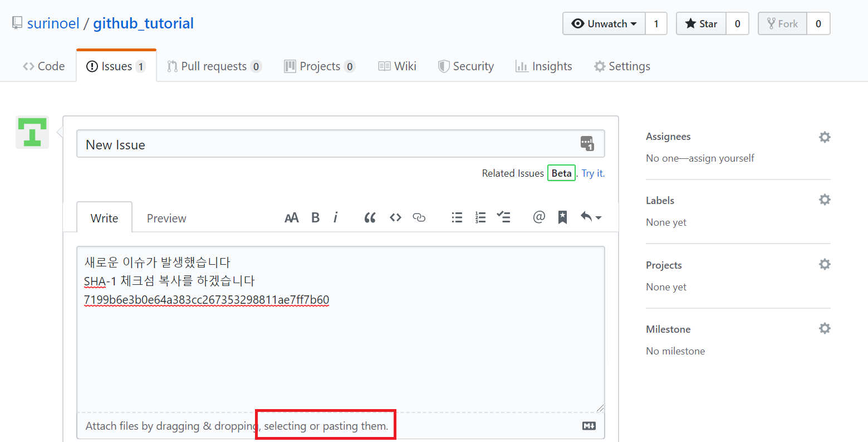868x442 pixels.
Task: Open the github_tutorial repository link
Action: coord(143,23)
